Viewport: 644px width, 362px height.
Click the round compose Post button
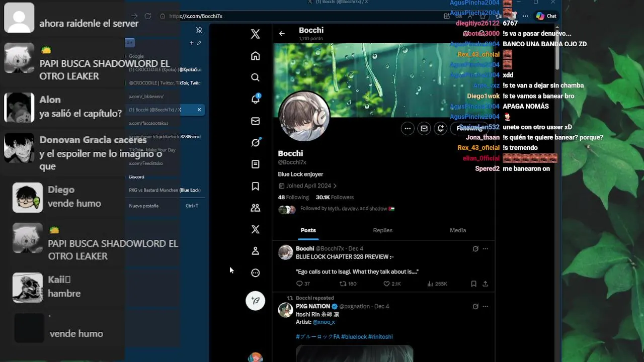[255, 301]
